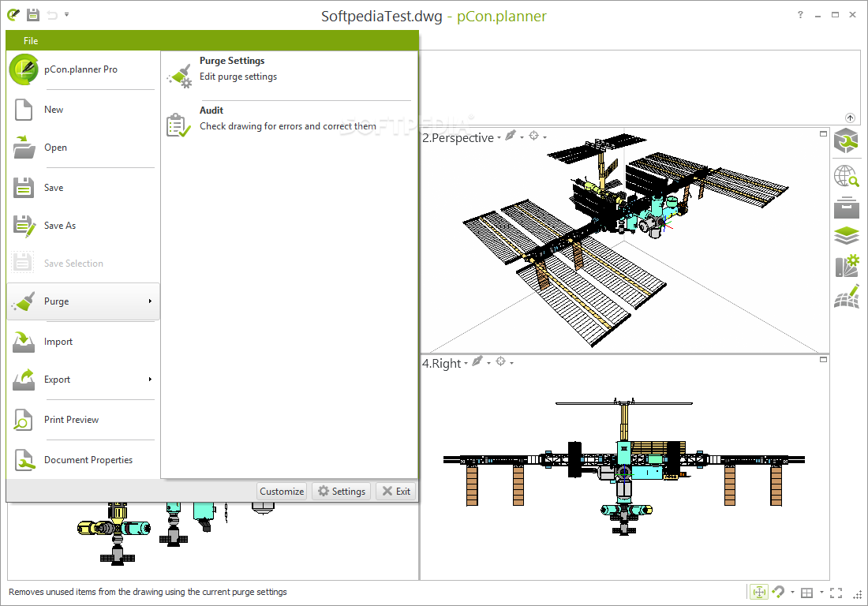Choose Save As in the File menu
The height and width of the screenshot is (606, 868).
83,226
